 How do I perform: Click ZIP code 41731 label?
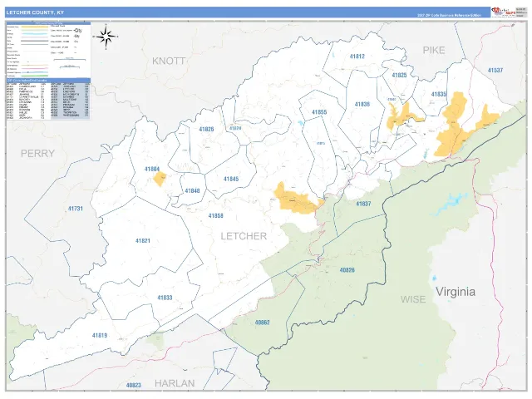pyautogui.click(x=76, y=209)
